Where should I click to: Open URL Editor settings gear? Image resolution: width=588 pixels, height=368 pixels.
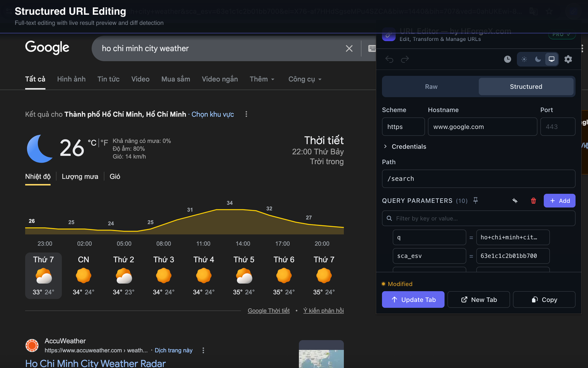coord(568,59)
